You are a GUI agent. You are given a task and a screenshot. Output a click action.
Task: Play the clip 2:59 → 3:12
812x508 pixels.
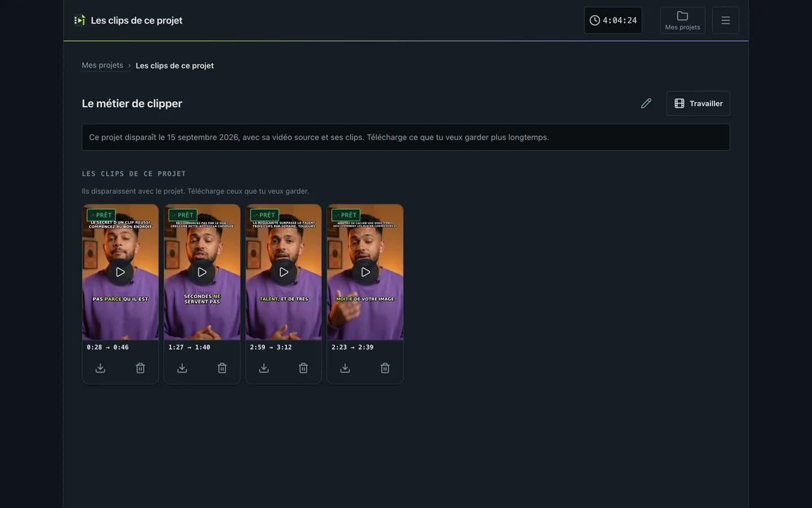point(284,272)
